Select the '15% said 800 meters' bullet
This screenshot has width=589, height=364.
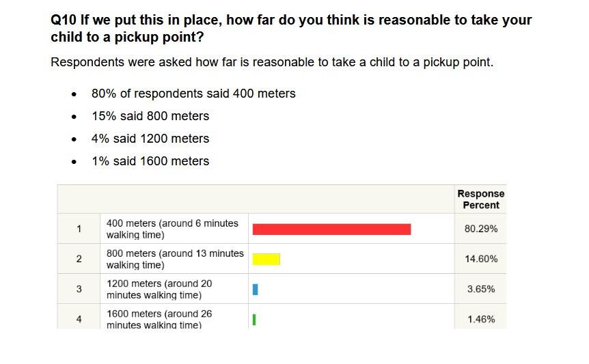(150, 116)
